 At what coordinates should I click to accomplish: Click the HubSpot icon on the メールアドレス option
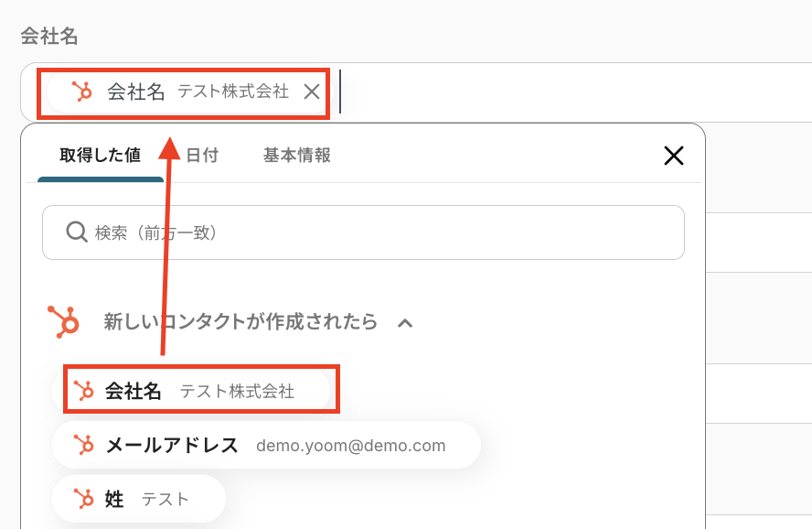click(84, 446)
